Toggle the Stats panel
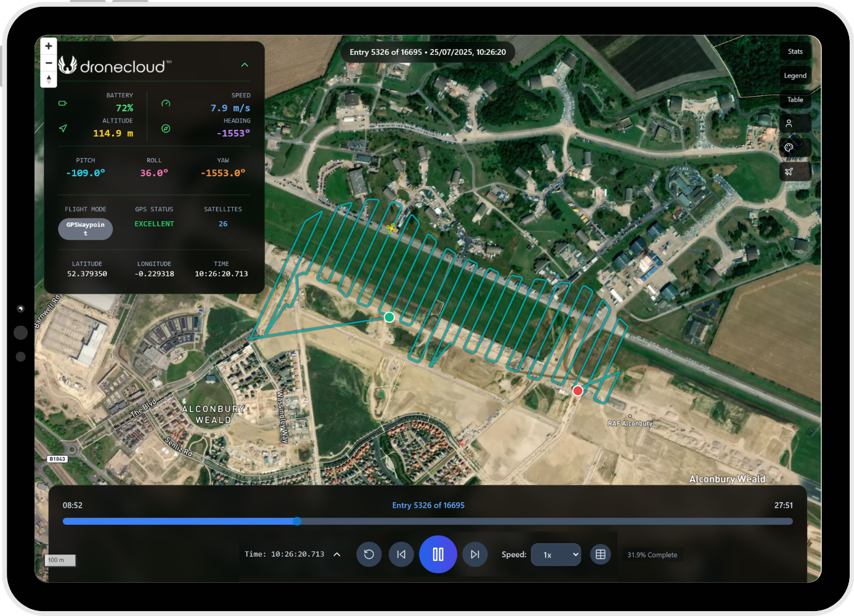This screenshot has width=854, height=616. [x=795, y=52]
